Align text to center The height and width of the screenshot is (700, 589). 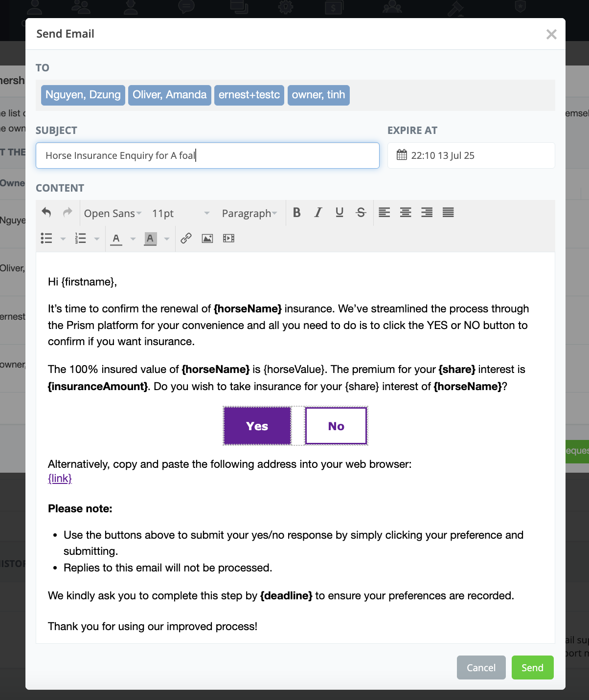click(x=406, y=213)
